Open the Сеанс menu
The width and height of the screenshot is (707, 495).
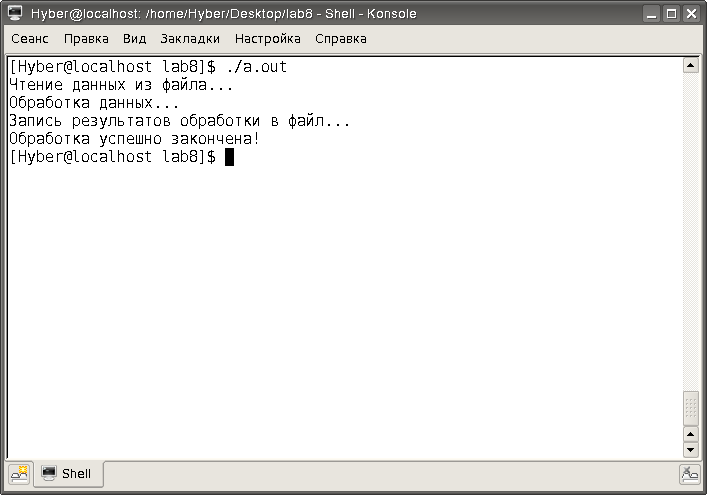30,39
